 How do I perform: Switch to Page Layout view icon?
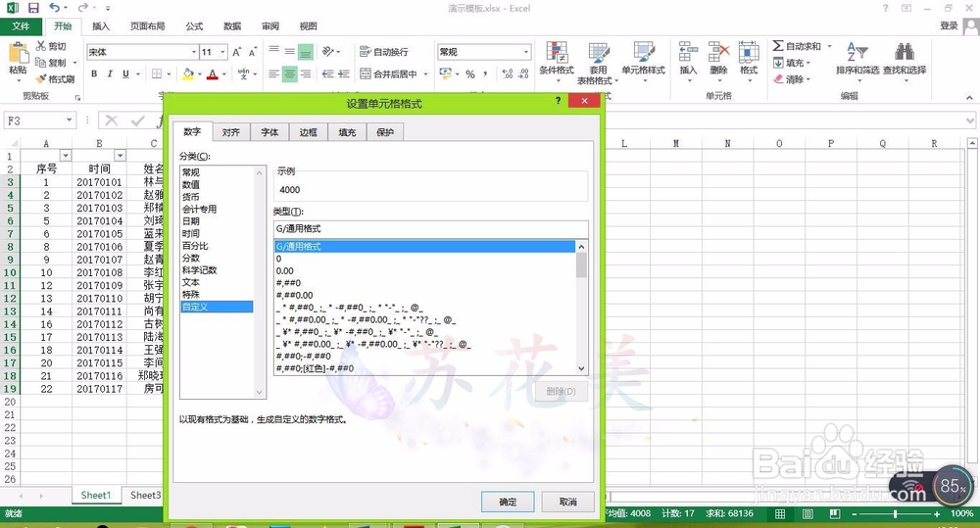808,513
